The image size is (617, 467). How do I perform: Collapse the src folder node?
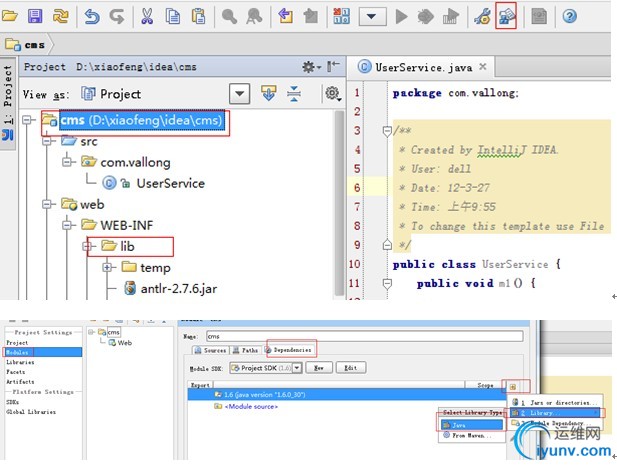tap(47, 141)
